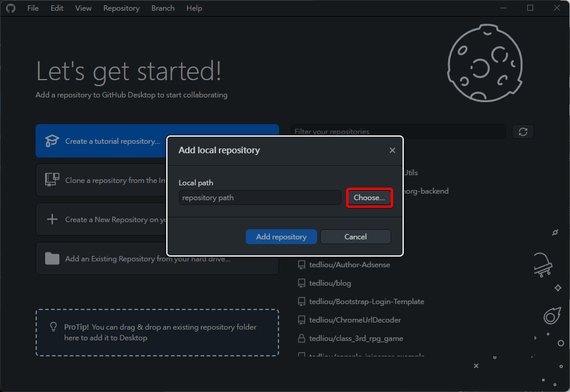
Task: Click the GitHub logo icon in title bar
Action: pos(11,8)
